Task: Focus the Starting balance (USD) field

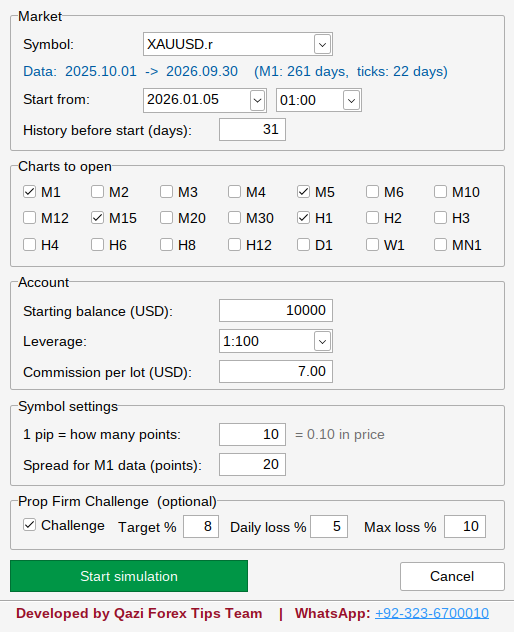Action: (x=276, y=310)
